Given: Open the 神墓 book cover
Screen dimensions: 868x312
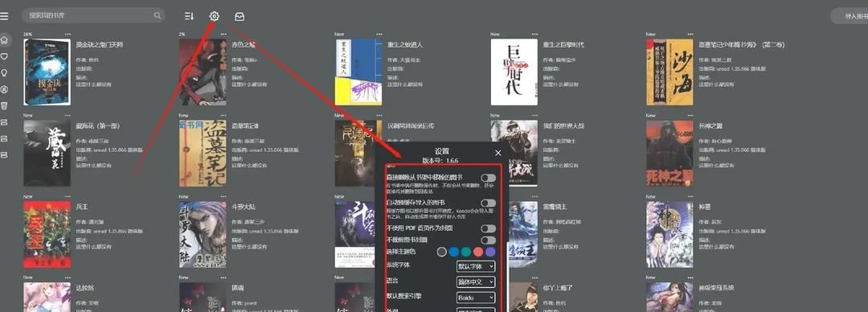Looking at the screenshot, I should click(x=669, y=234).
